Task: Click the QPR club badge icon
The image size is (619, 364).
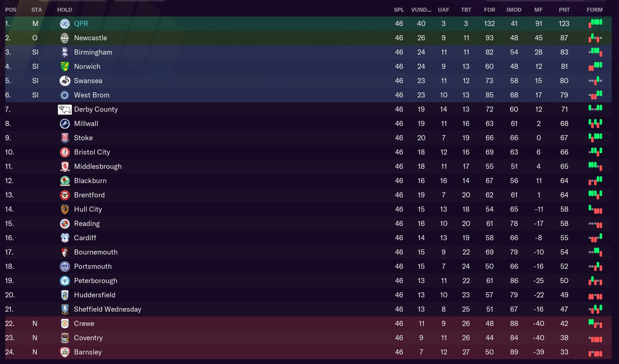Action: click(x=65, y=24)
